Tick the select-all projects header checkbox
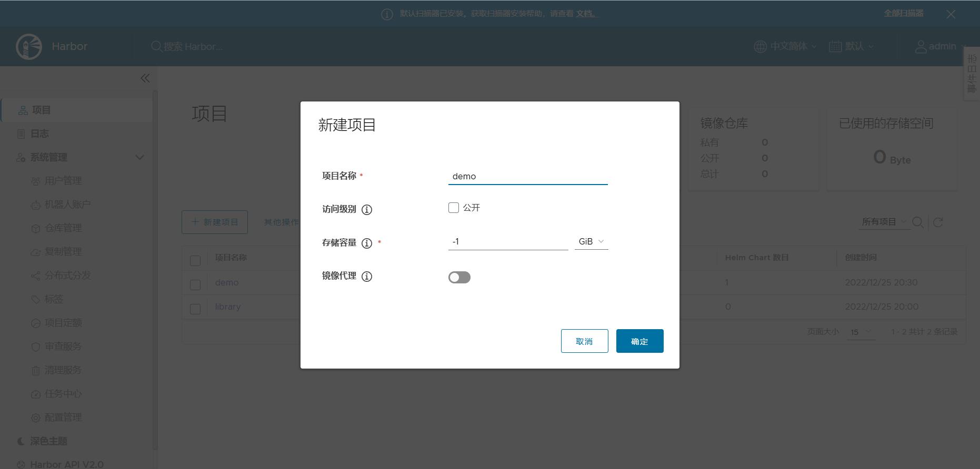Viewport: 980px width, 469px height. tap(195, 260)
